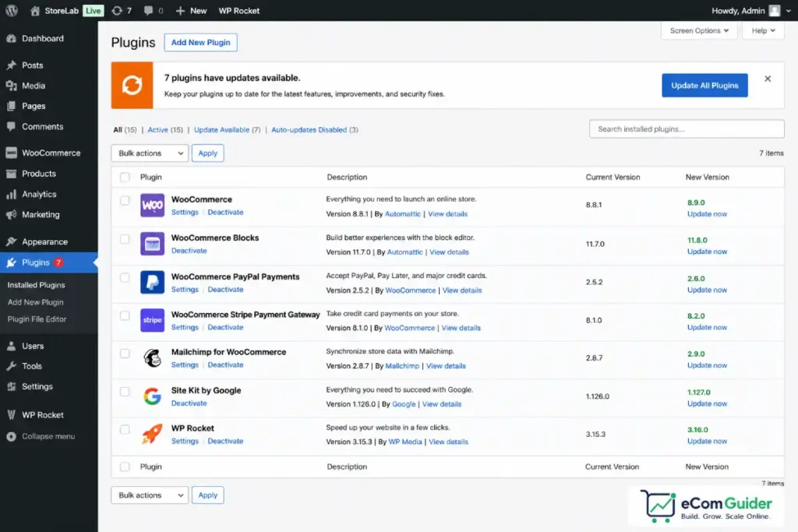Screen dimensions: 798x532
Task: Check the WooCommerce plugin checkbox
Action: tap(125, 200)
